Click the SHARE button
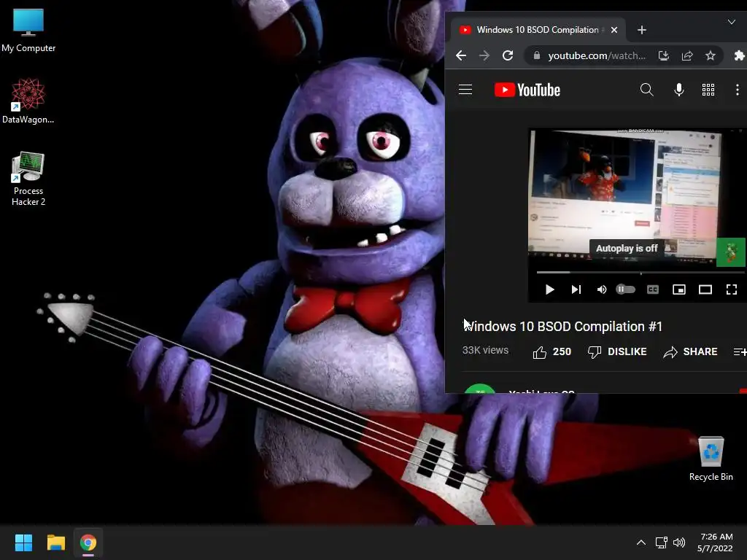 [x=690, y=352]
